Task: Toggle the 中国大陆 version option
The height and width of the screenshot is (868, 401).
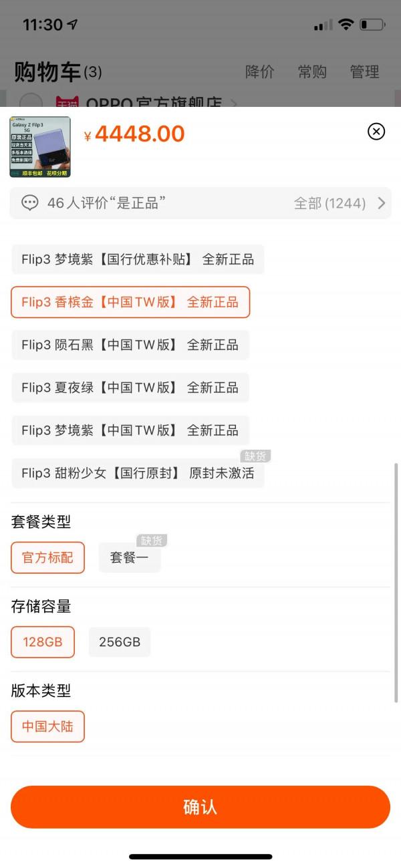Action: pos(47,726)
